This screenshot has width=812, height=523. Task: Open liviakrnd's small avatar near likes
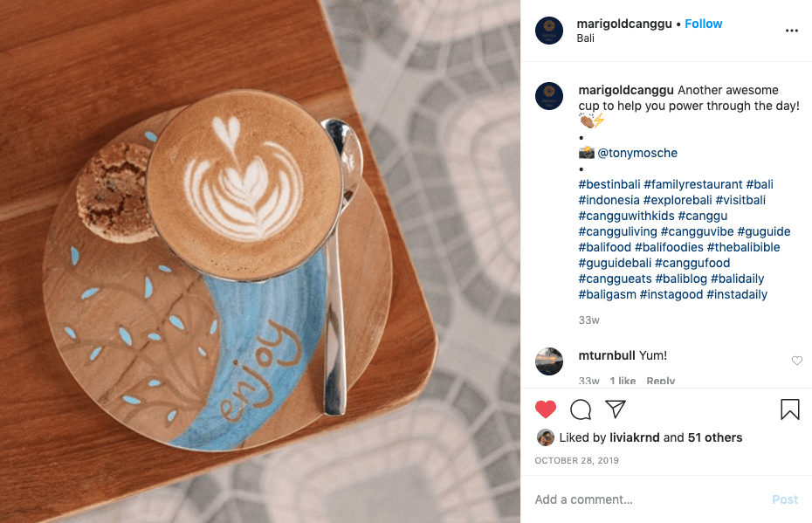(x=546, y=437)
